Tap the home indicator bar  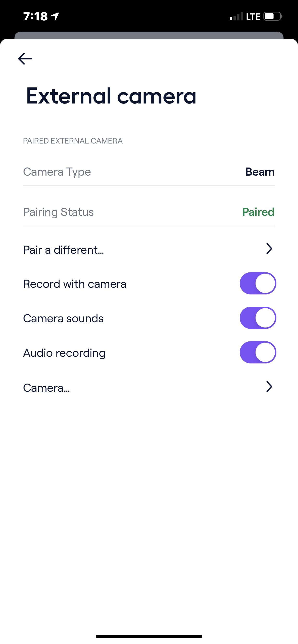point(149,636)
